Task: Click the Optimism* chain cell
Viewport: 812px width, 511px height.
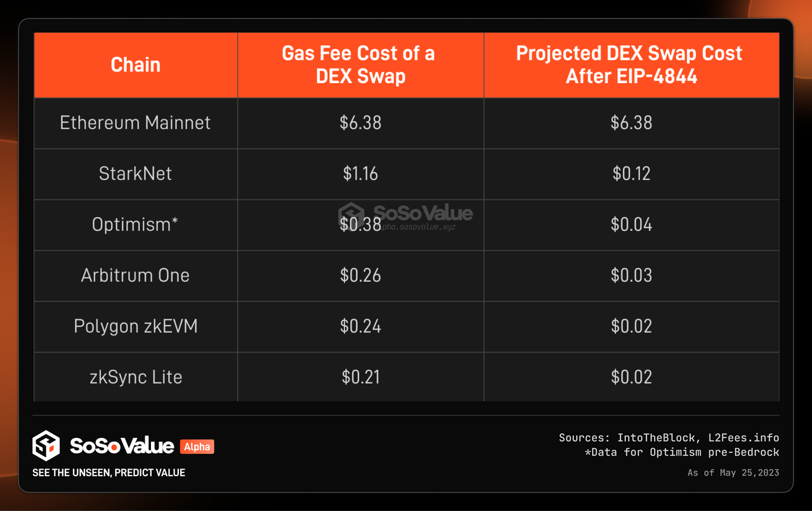Action: [x=135, y=224]
